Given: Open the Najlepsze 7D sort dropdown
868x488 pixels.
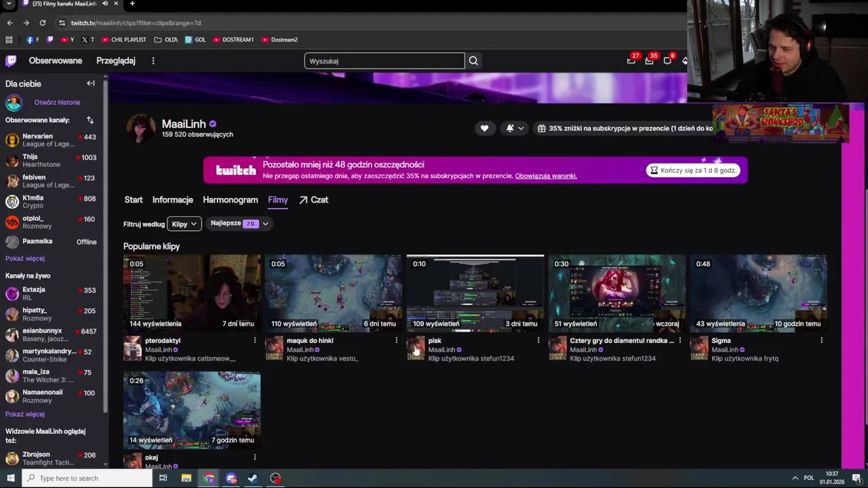Looking at the screenshot, I should (239, 224).
